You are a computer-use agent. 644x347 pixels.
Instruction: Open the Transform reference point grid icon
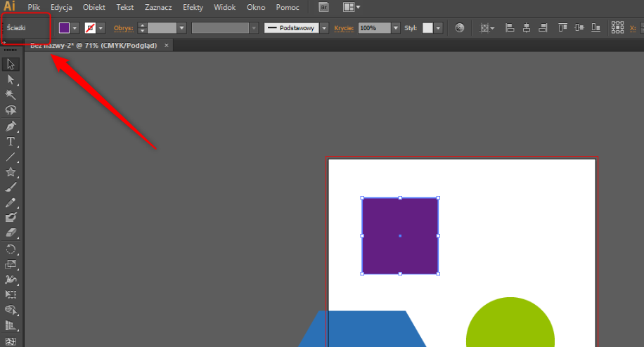tap(617, 28)
